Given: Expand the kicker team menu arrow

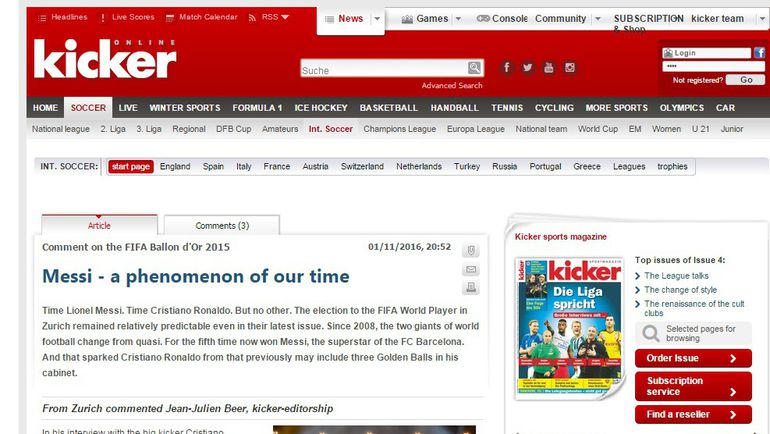Looking at the screenshot, I should point(762,19).
